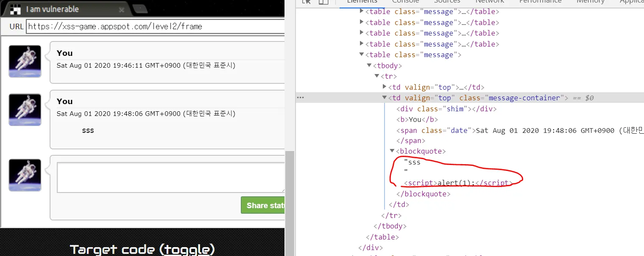644x256 pixels.
Task: Click inside the empty status message text box
Action: click(x=171, y=178)
